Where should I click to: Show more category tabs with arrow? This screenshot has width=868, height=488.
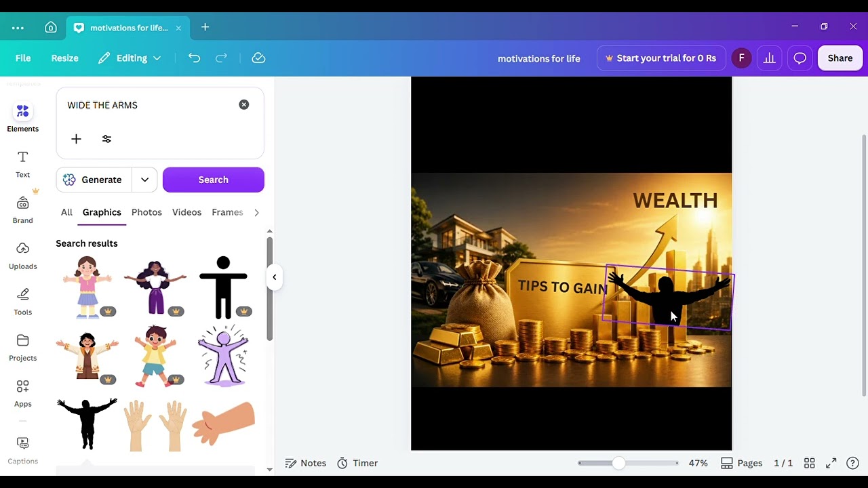[256, 213]
